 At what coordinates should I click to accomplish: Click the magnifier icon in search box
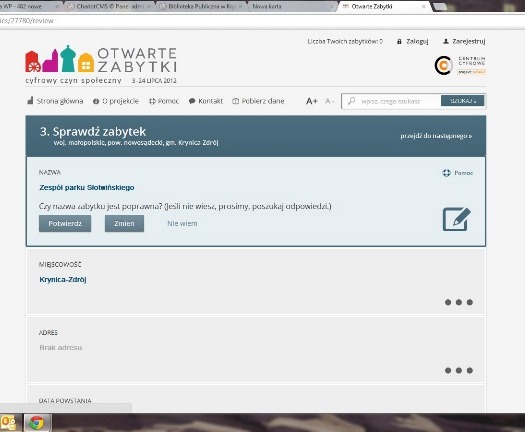point(351,101)
